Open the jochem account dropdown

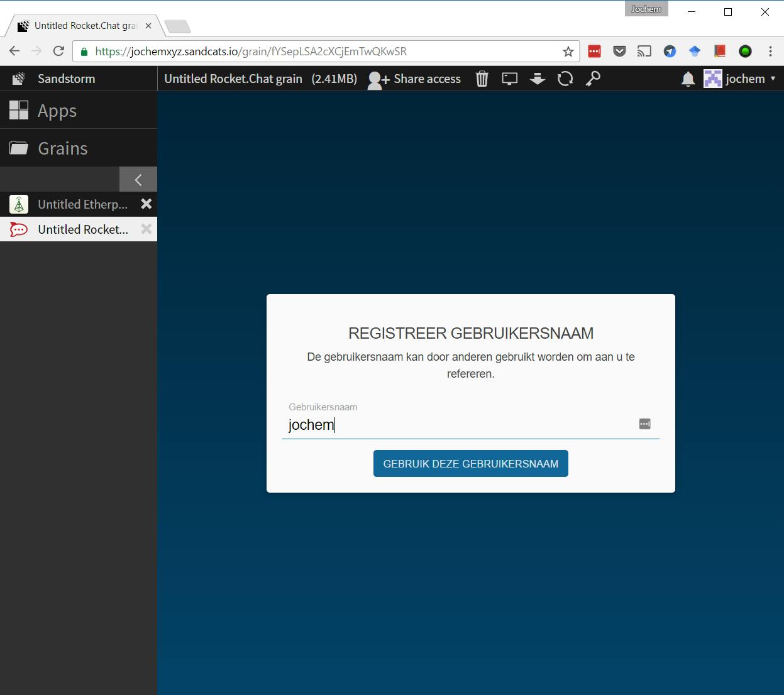740,79
